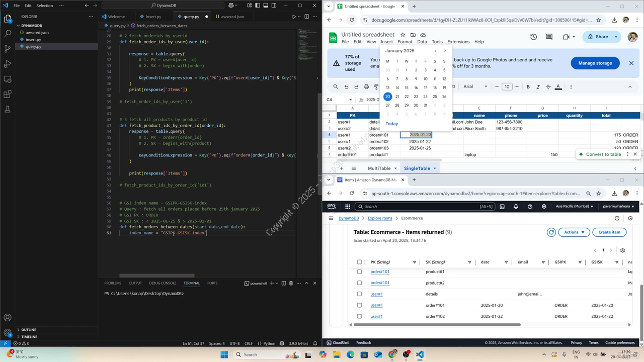Click the print icon in Google Sheets toolbar
This screenshot has width=644, height=362.
(366, 86)
